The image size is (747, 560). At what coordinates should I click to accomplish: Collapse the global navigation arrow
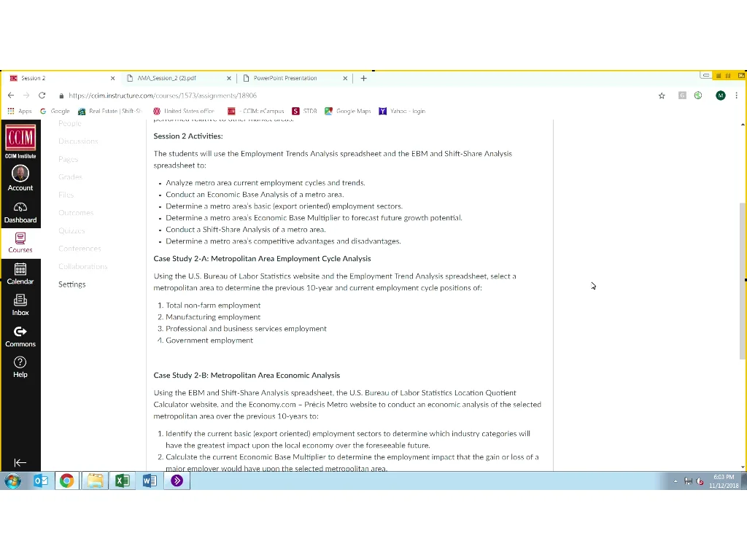coord(20,462)
